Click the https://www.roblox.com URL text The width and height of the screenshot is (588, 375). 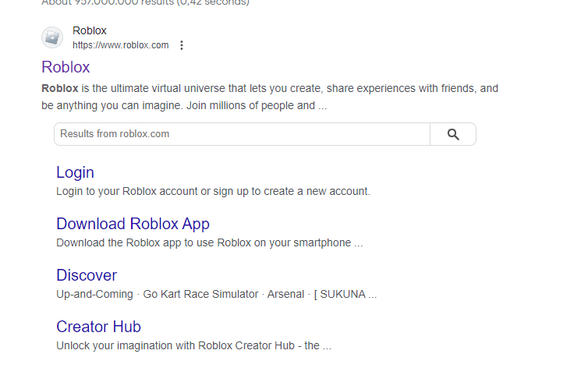120,45
